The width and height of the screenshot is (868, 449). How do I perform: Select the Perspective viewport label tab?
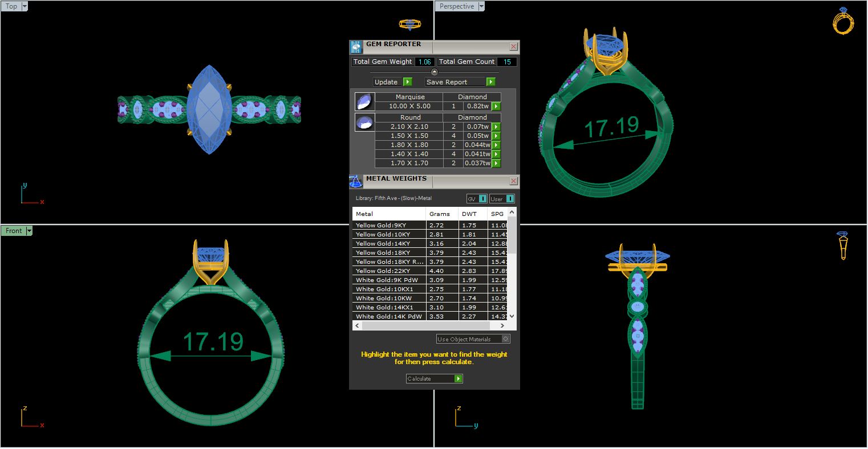tap(456, 6)
